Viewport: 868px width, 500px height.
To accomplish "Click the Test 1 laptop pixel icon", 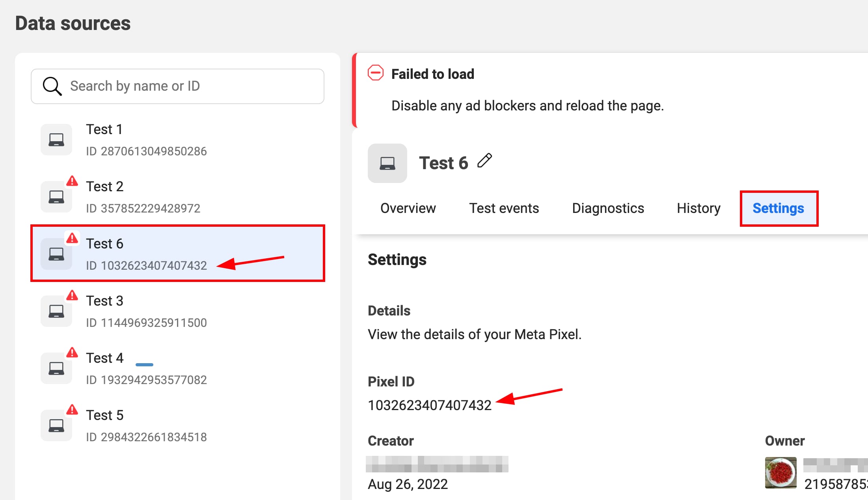I will tap(56, 140).
